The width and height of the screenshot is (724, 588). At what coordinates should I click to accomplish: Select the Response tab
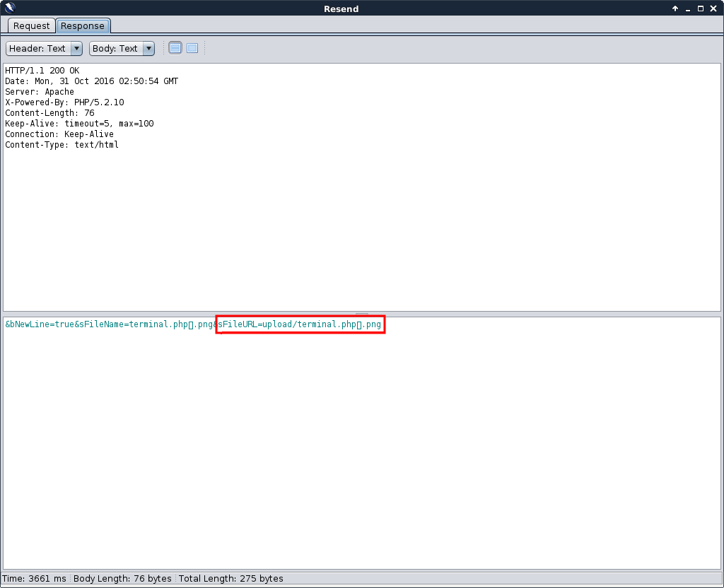pos(83,26)
